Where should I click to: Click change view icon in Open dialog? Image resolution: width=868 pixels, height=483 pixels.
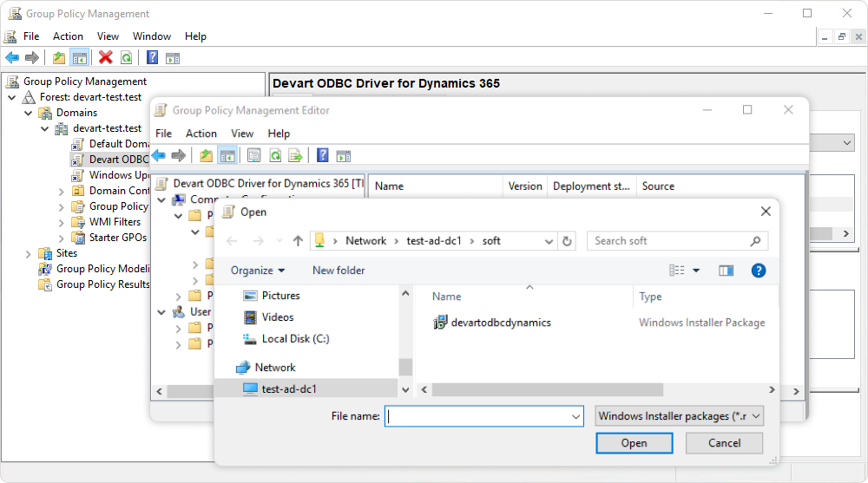click(676, 270)
